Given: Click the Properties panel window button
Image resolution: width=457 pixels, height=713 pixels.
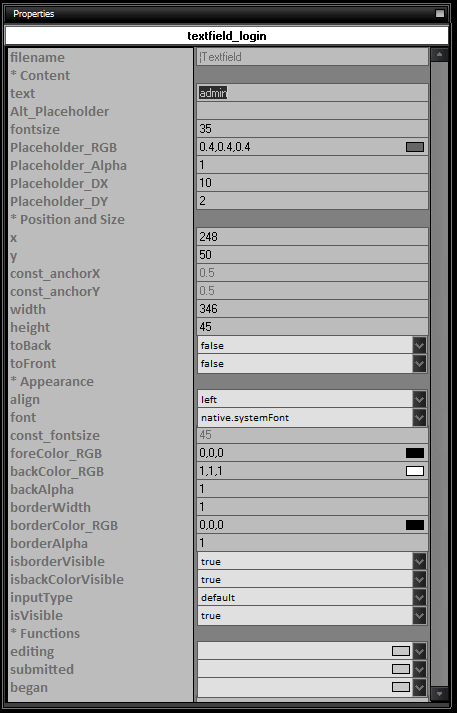Looking at the screenshot, I should 440,13.
